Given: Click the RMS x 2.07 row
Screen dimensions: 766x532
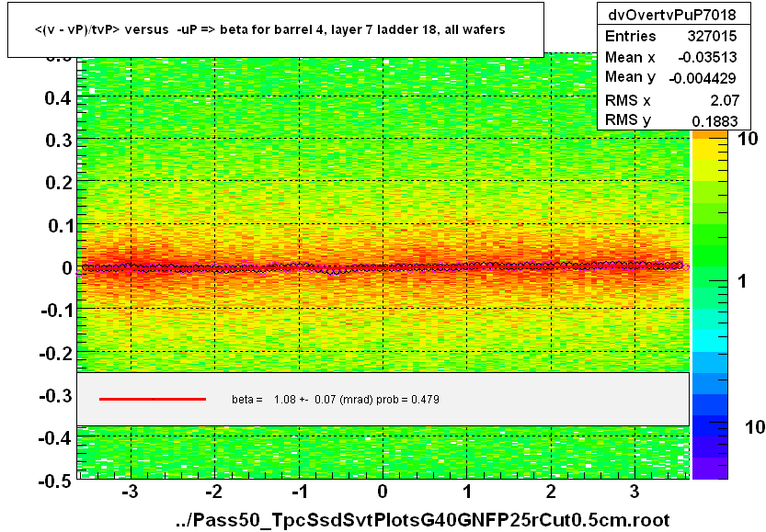Looking at the screenshot, I should (670, 100).
